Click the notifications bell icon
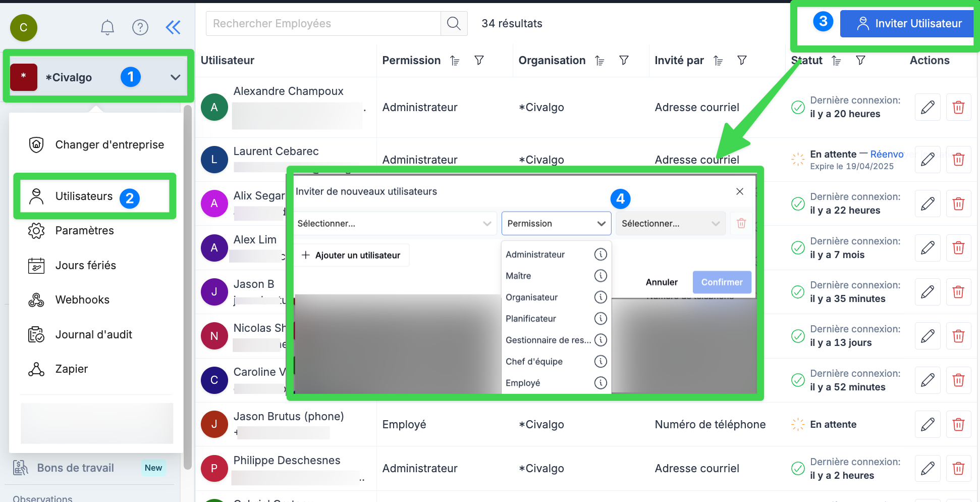The width and height of the screenshot is (980, 502). 107,27
